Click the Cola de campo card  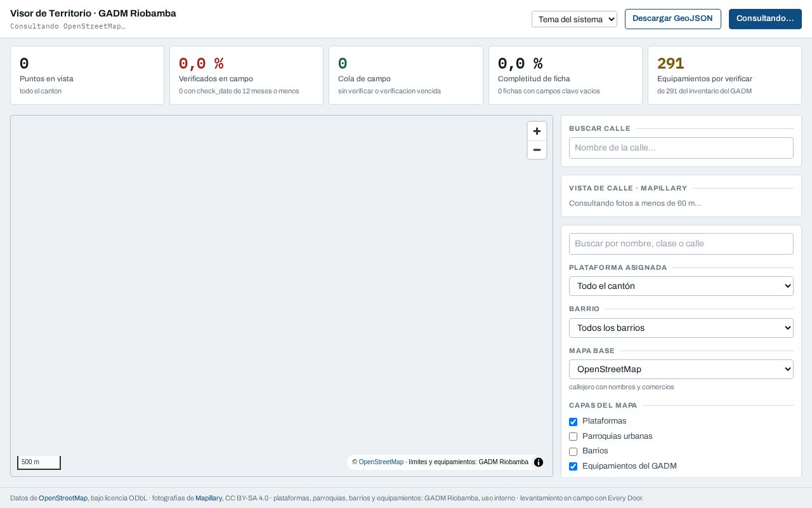click(x=406, y=75)
